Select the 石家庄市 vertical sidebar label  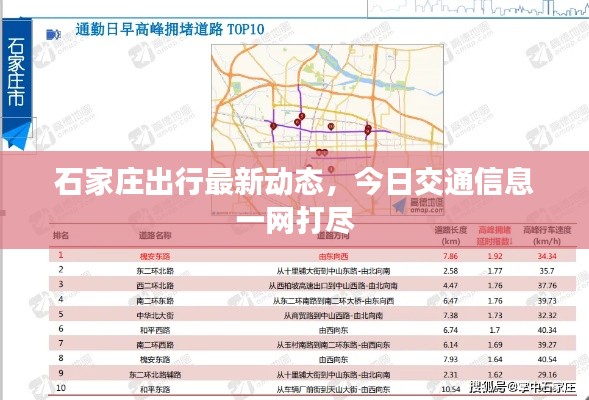(x=16, y=71)
